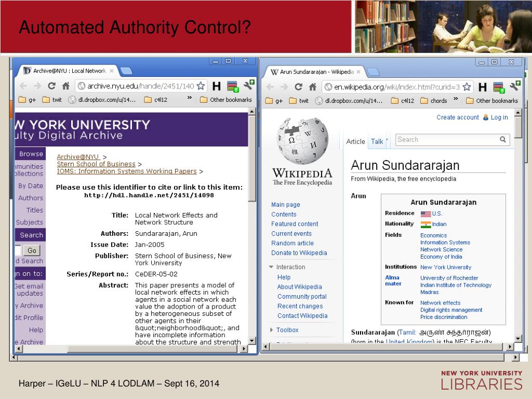Open Main page link in Wikipedia sidebar
Viewport: 532px width, 399px height.
(x=286, y=205)
